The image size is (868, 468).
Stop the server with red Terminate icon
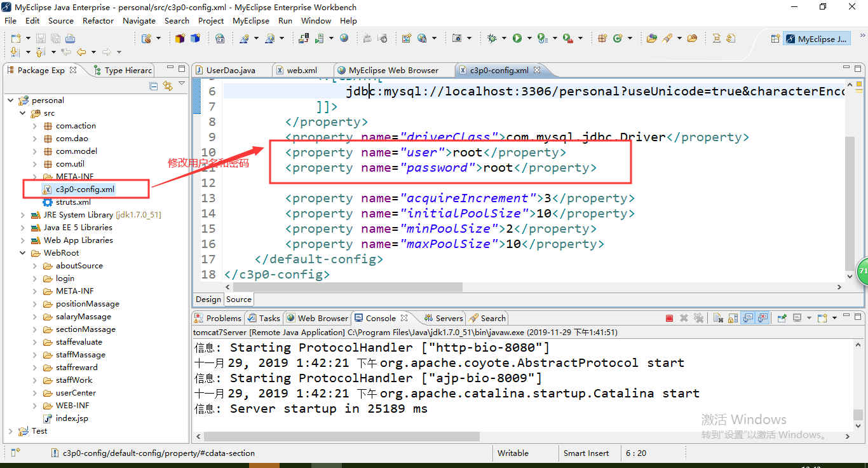(669, 319)
